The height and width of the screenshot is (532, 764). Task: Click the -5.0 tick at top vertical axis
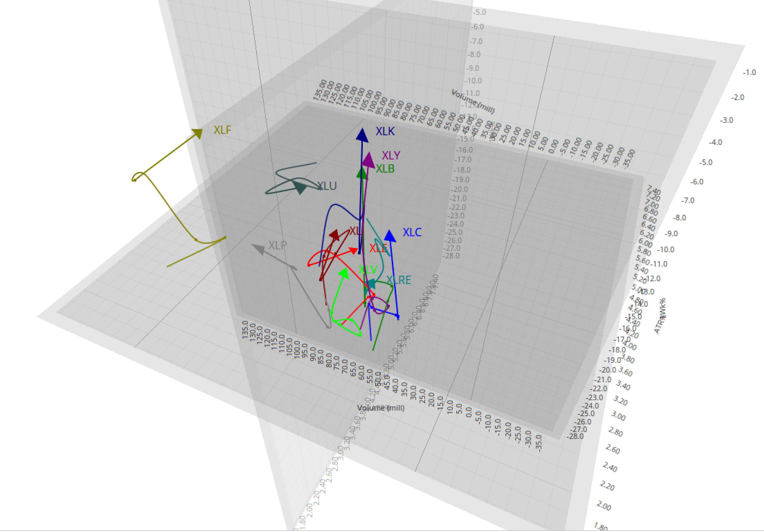(x=479, y=12)
